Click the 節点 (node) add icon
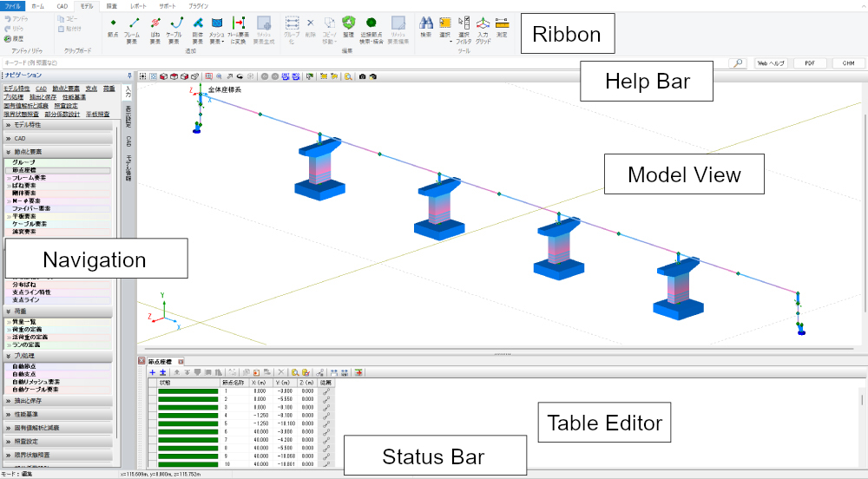The width and height of the screenshot is (868, 479). [113, 25]
